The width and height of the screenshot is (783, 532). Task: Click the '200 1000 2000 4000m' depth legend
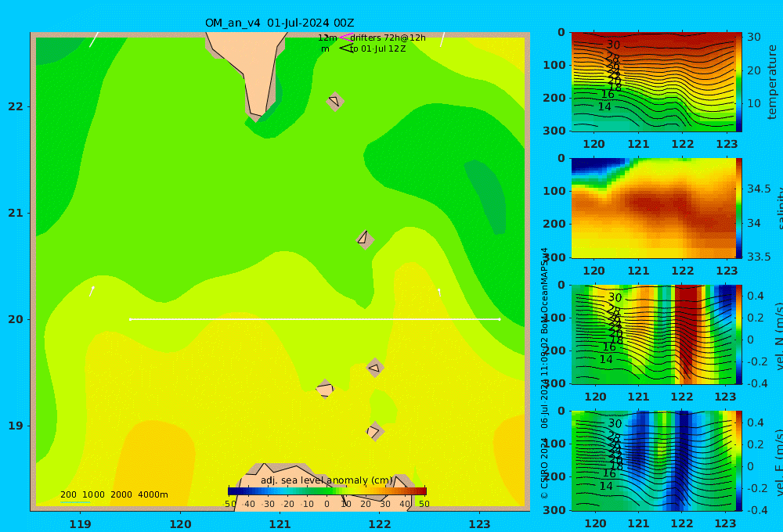114,494
